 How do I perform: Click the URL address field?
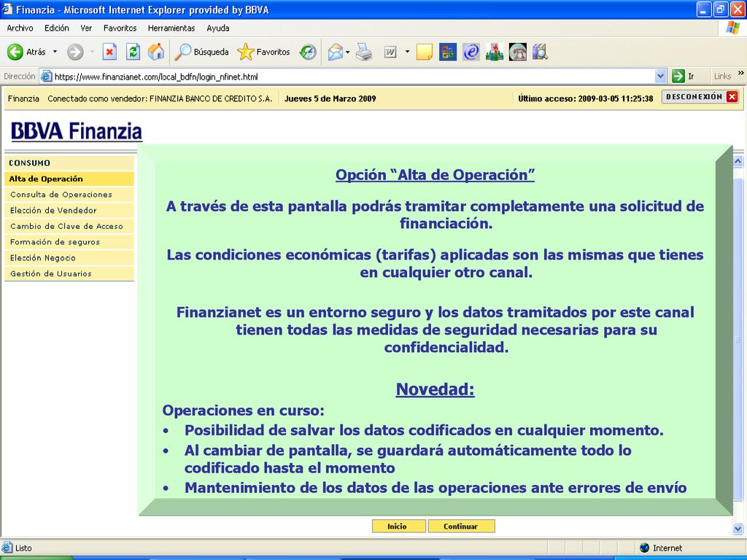(x=354, y=76)
